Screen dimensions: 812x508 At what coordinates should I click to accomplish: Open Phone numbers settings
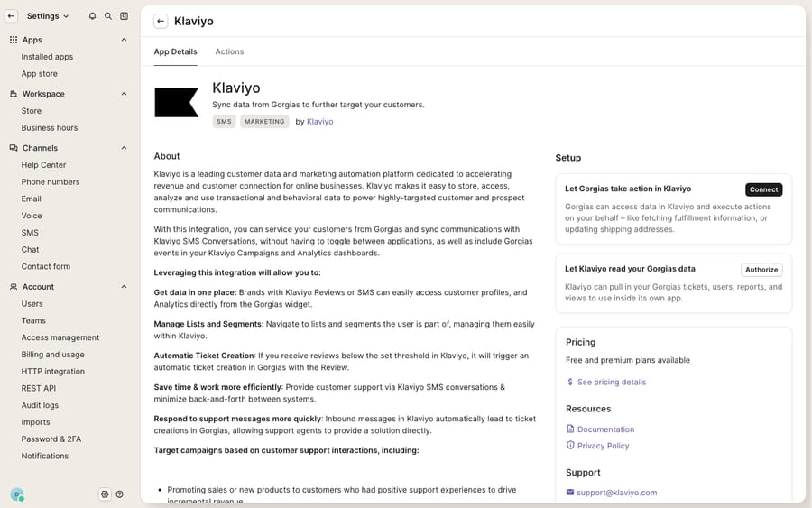click(51, 181)
